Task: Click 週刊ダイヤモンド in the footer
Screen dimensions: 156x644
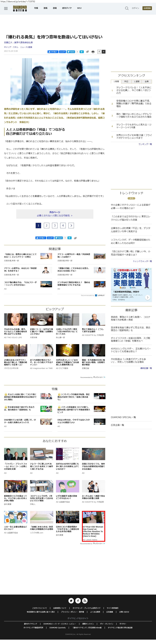Action: pyautogui.click(x=30, y=624)
